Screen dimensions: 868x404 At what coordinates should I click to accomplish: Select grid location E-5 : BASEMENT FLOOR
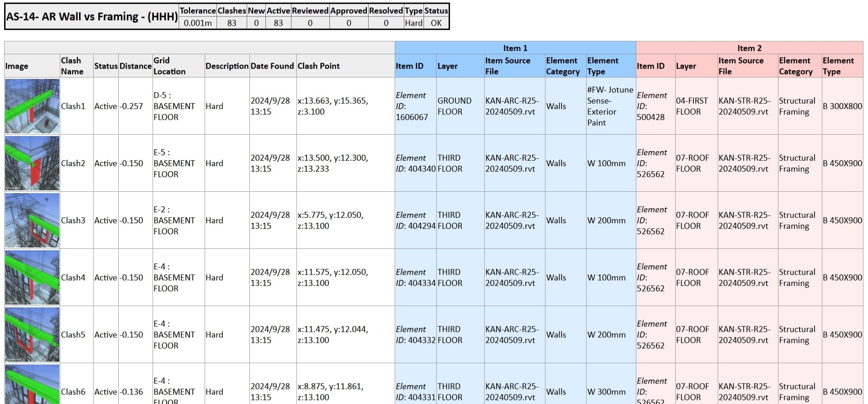(x=174, y=163)
